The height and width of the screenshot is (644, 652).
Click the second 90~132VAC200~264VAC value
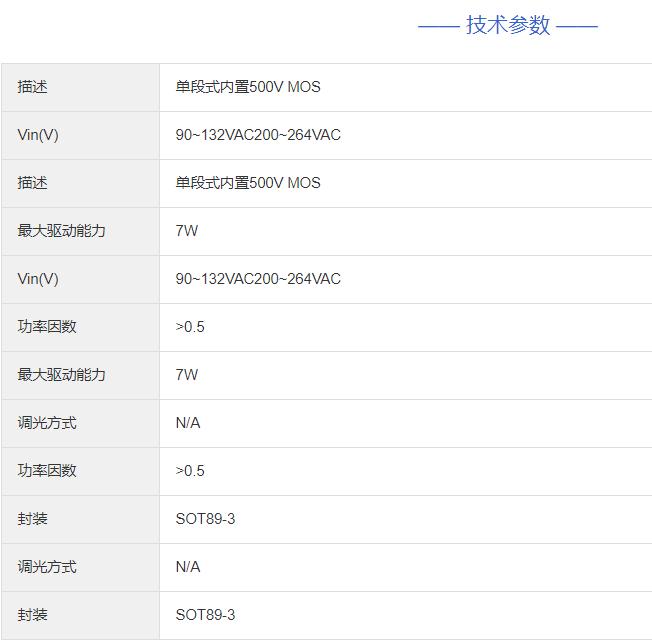(258, 279)
